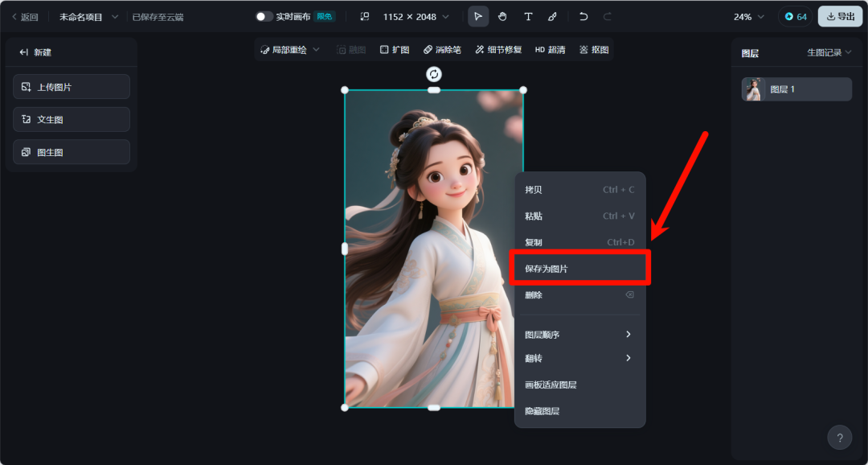
Task: Click the undo arrow icon
Action: pyautogui.click(x=583, y=17)
